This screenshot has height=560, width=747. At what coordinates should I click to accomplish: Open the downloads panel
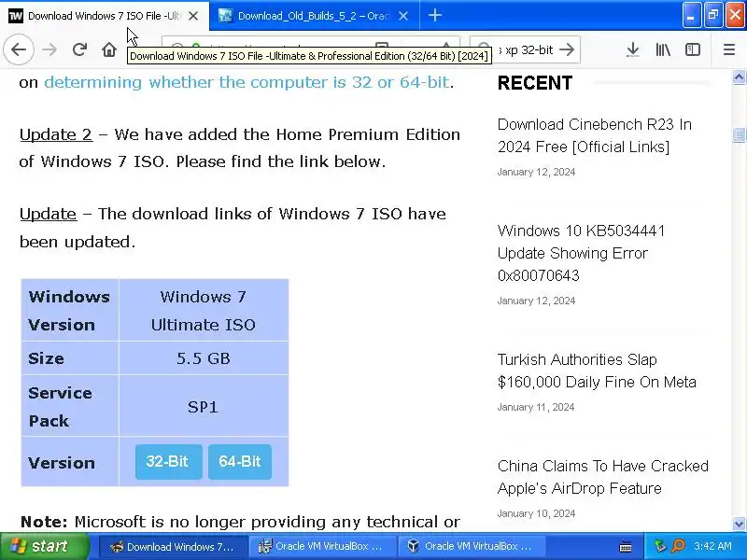click(x=633, y=49)
